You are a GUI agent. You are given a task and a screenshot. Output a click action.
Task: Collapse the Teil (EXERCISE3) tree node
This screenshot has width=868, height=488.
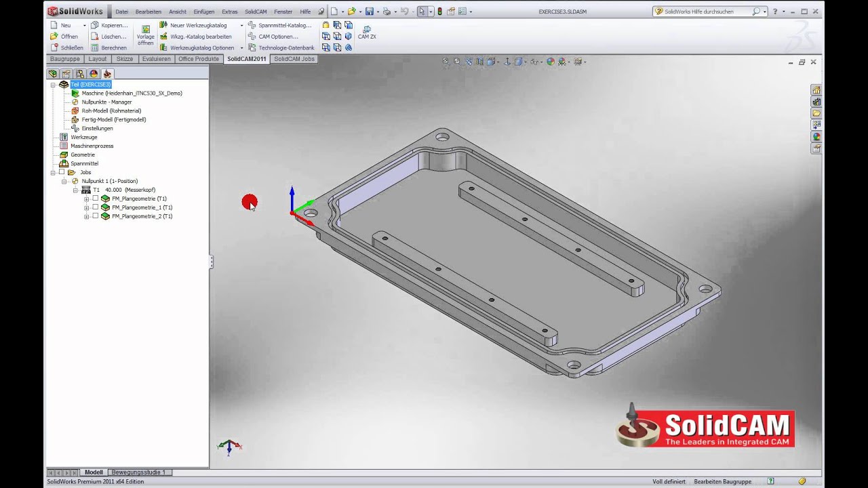pyautogui.click(x=53, y=85)
